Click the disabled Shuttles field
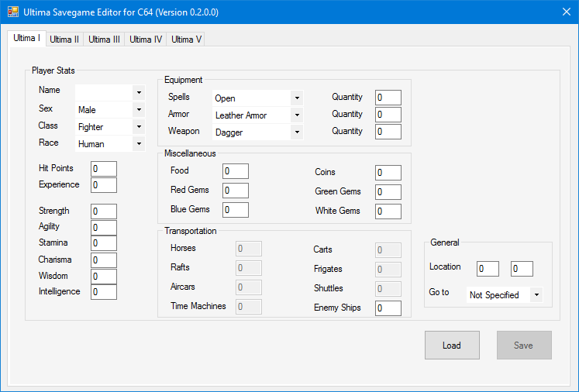This screenshot has width=579, height=392. coord(388,289)
